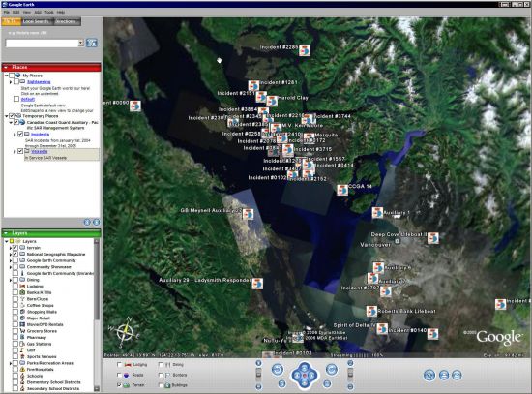Viewport: 532px width, 394px height.
Task: Rotate view clockwise with right rotate button
Action: click(x=332, y=370)
